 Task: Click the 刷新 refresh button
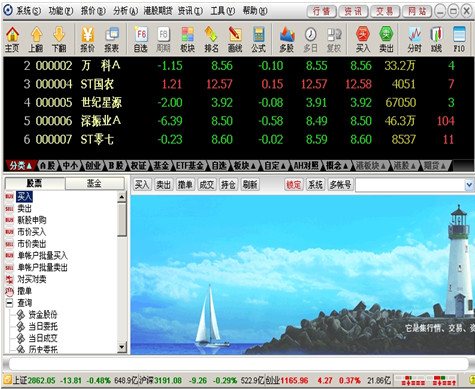(x=250, y=184)
